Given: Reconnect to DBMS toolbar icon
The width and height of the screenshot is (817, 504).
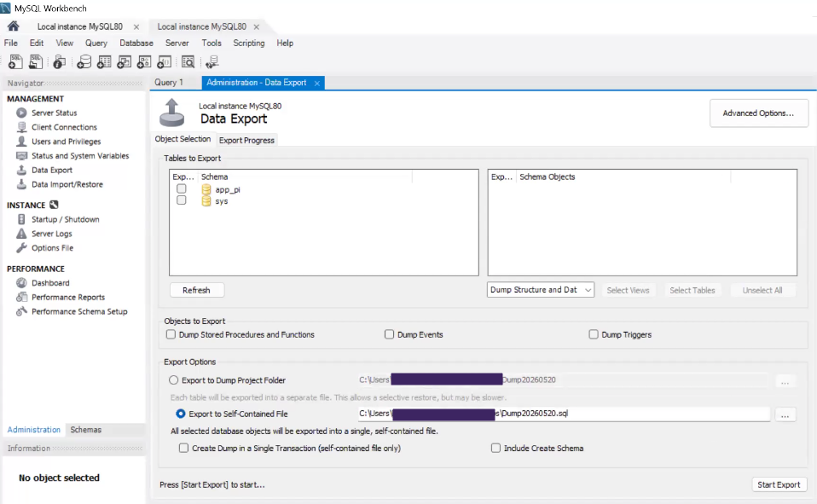Looking at the screenshot, I should click(212, 62).
